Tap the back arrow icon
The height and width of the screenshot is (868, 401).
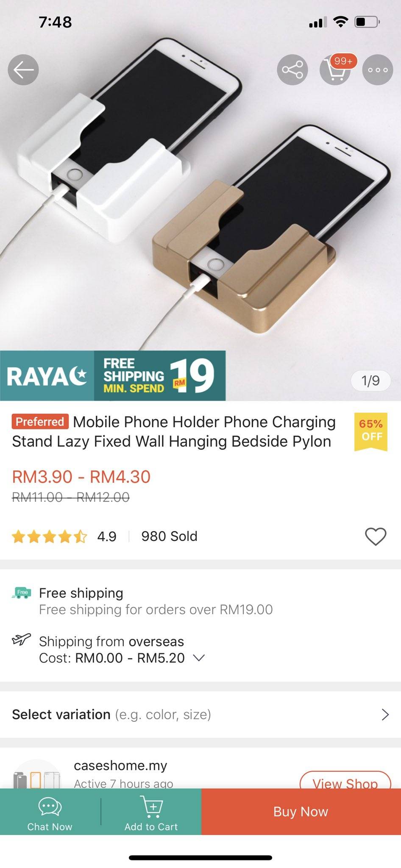[x=23, y=70]
